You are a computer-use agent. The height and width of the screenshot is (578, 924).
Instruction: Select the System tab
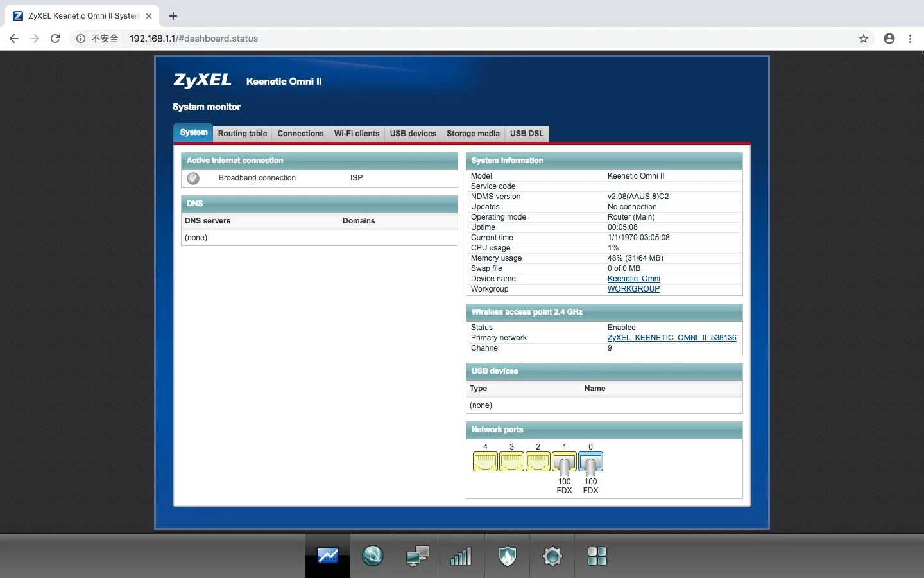pos(194,132)
